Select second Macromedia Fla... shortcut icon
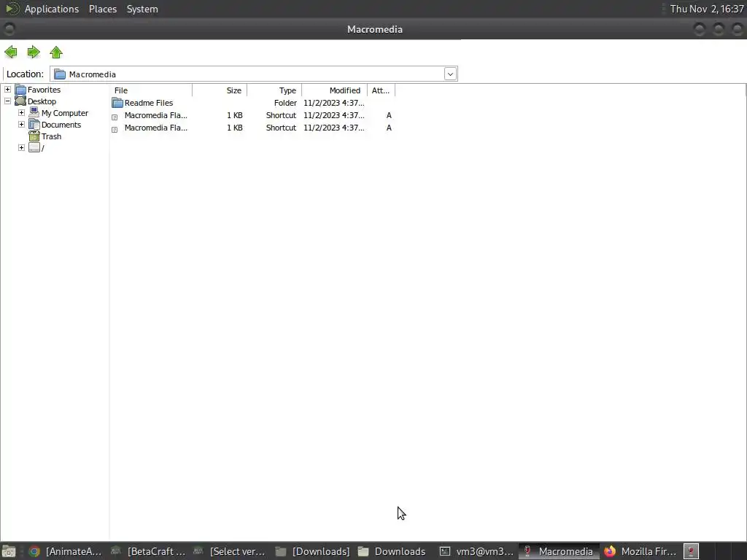747x560 pixels. [115, 129]
